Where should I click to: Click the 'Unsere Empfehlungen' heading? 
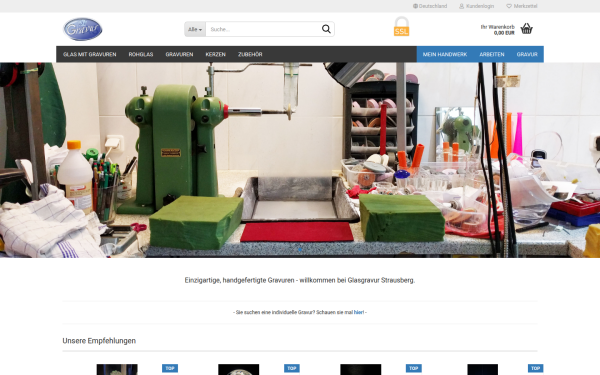[x=99, y=341]
